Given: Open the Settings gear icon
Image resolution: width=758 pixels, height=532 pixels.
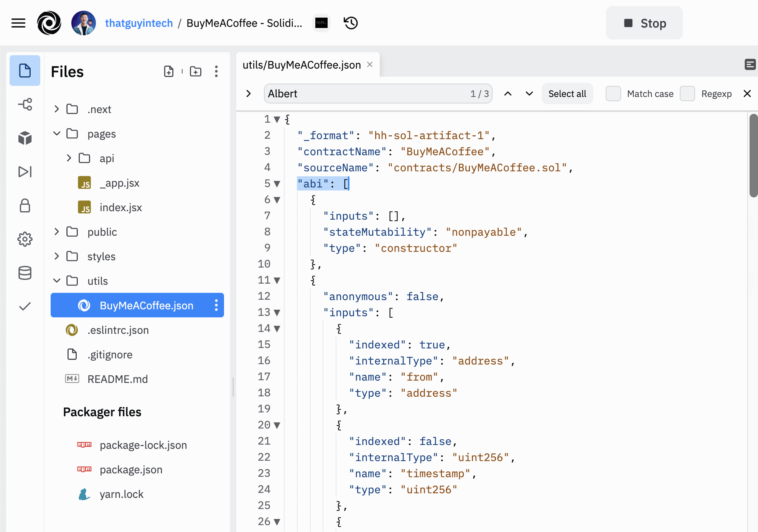Looking at the screenshot, I should 25,239.
